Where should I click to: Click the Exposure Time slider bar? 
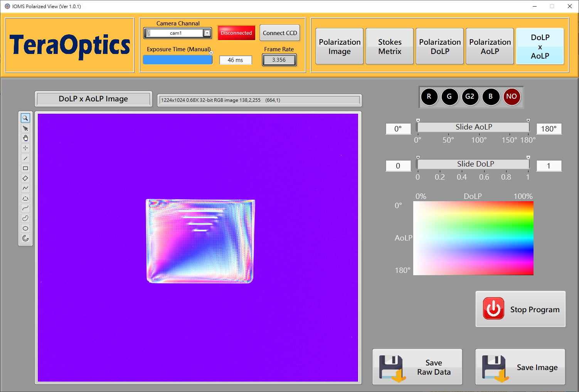178,60
